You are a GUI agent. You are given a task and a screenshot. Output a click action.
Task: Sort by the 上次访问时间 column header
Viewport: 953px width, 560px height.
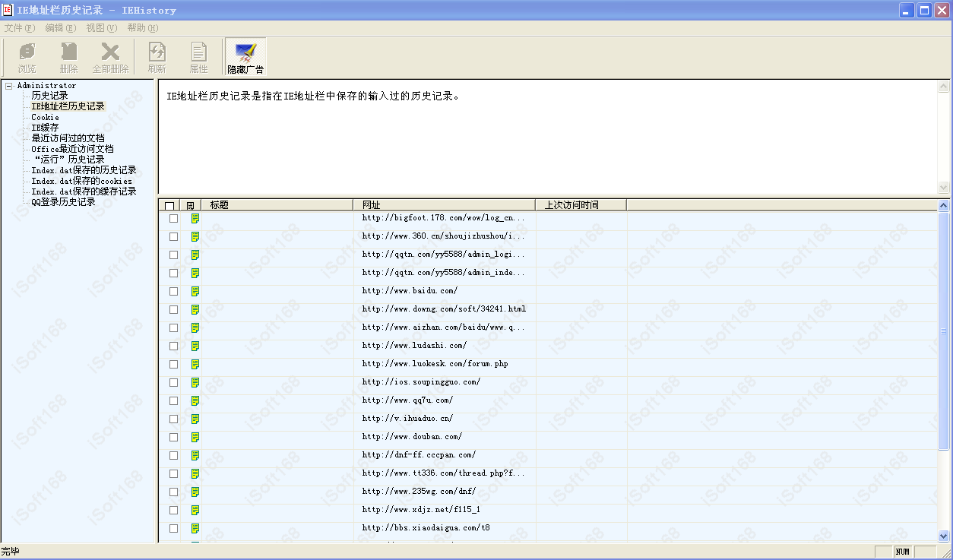pos(581,205)
